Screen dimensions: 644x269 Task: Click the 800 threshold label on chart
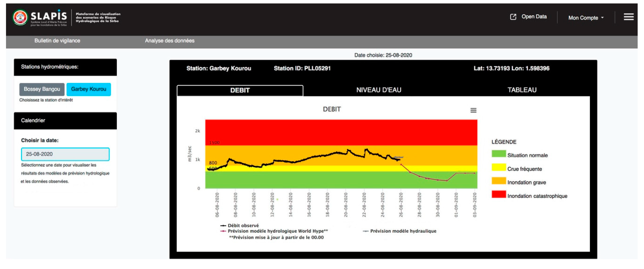pyautogui.click(x=213, y=163)
